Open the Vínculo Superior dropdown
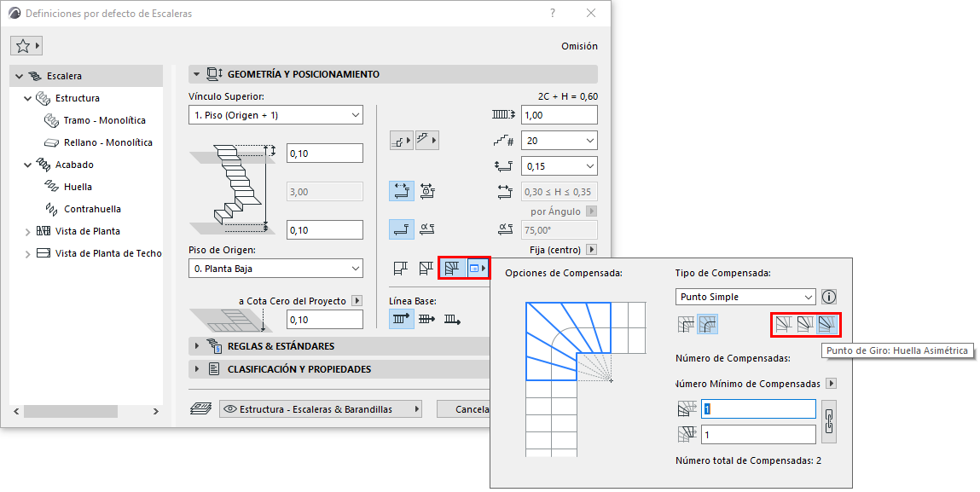 (275, 115)
